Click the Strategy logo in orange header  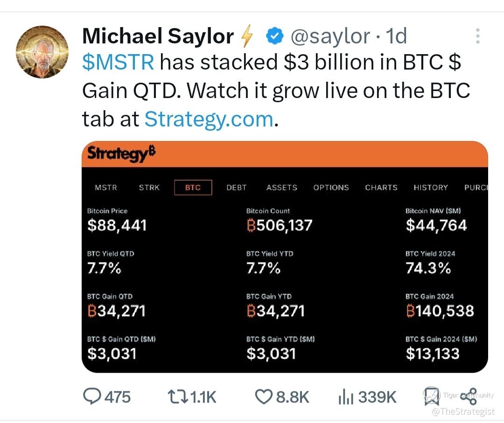click(x=121, y=154)
